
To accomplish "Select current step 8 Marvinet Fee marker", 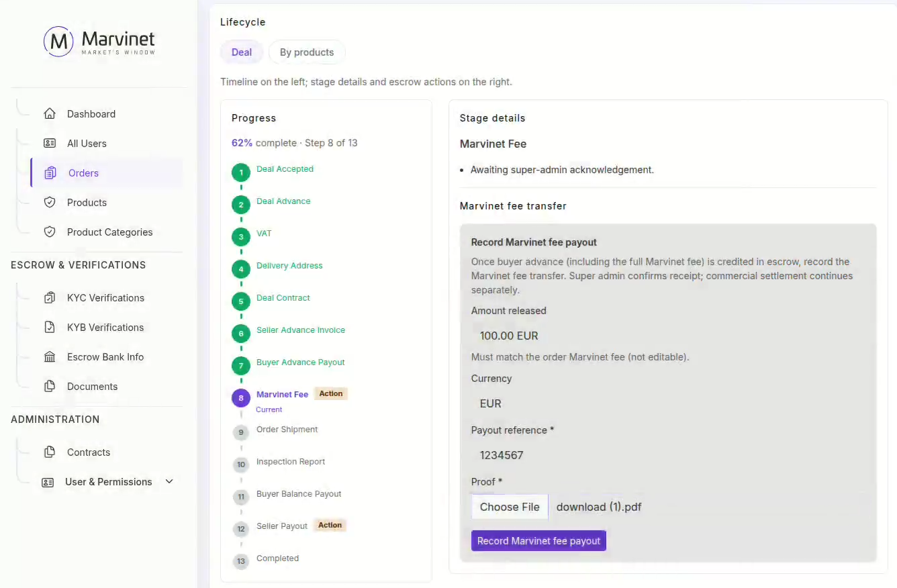I will (x=241, y=399).
